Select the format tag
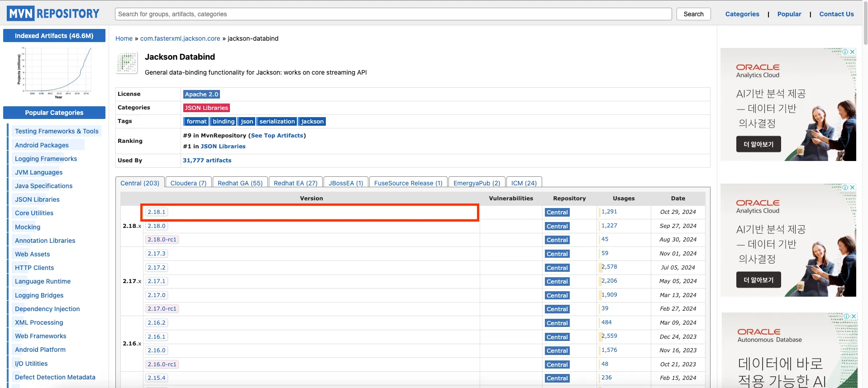 coord(196,121)
